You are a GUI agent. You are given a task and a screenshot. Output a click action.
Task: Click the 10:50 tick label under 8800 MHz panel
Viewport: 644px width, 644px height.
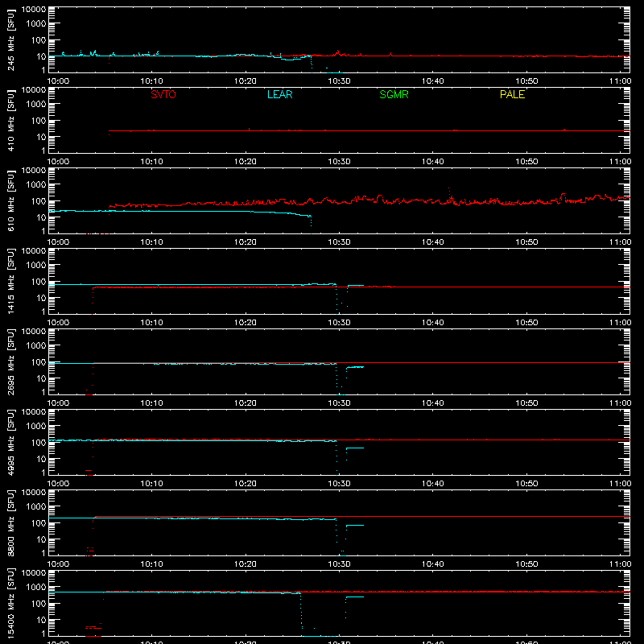[526, 564]
